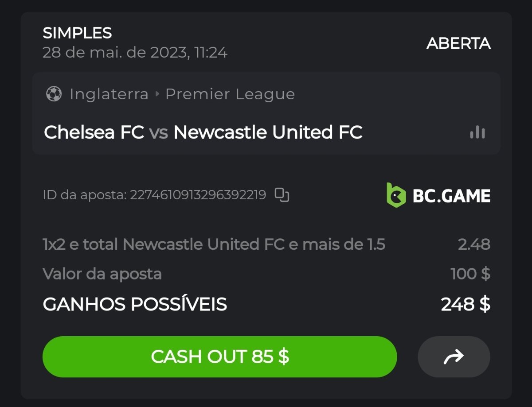Screen dimensions: 532x407
Task: Share this bet with the arrow button
Action: coord(454,357)
